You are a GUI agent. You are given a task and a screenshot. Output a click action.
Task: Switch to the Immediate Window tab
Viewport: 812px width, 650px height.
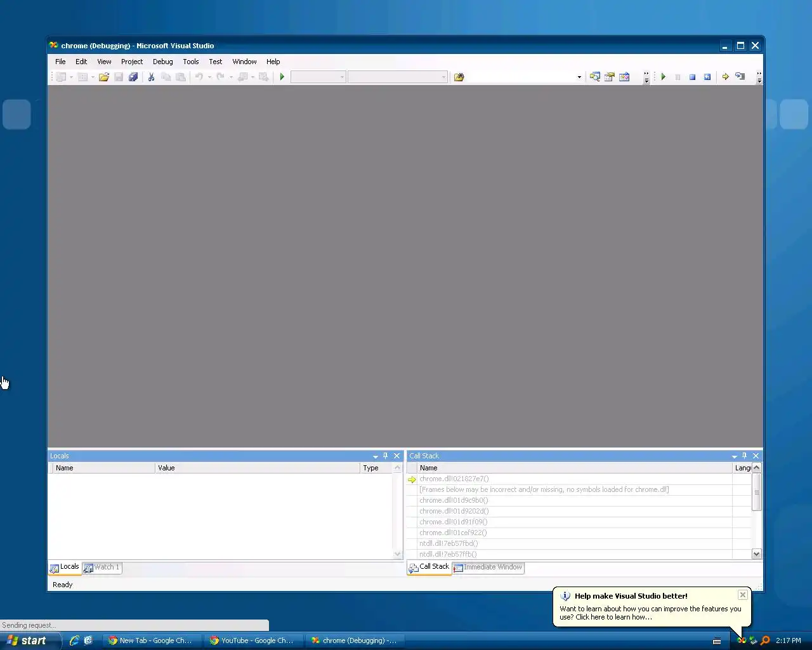488,567
